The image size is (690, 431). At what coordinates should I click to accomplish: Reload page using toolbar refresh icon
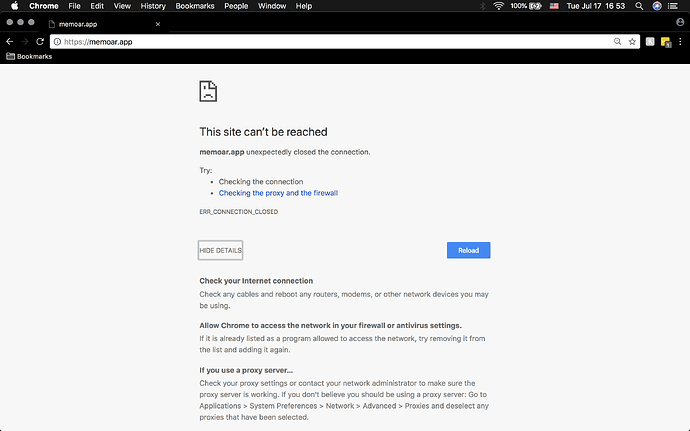coord(40,41)
